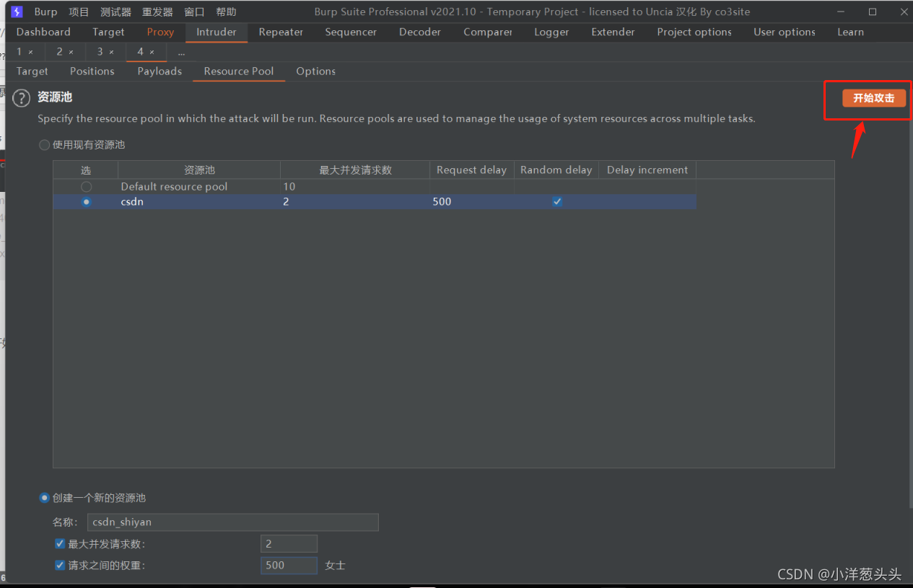
Task: Select the Default resource pool radio
Action: click(87, 187)
